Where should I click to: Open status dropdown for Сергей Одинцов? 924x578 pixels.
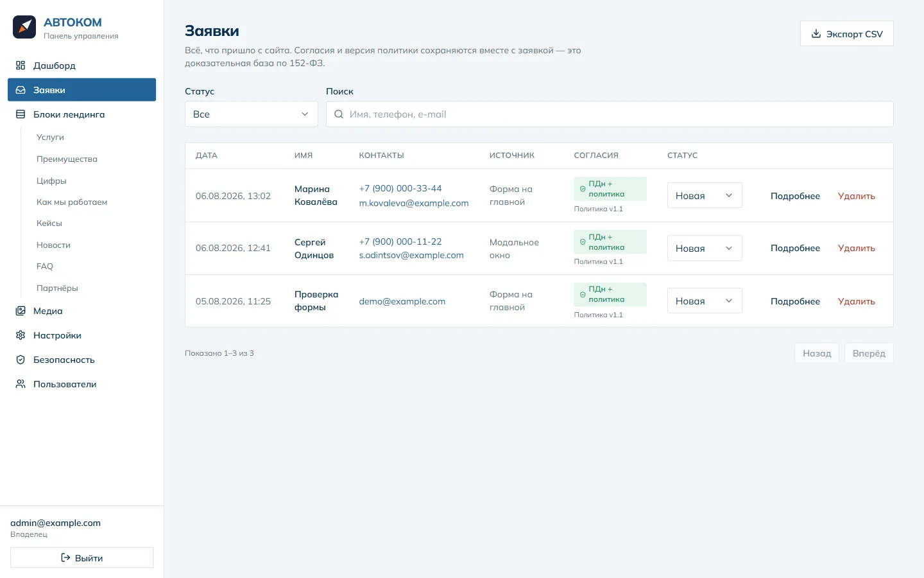tap(705, 249)
